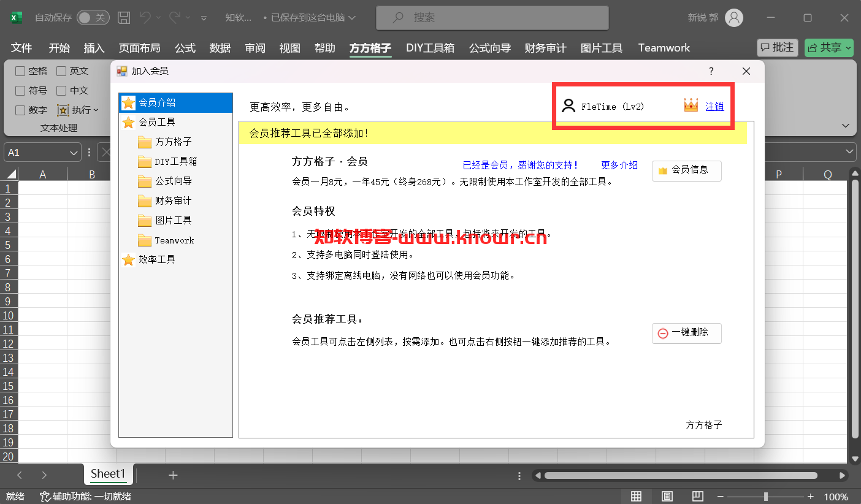Click the previous sheet navigation arrow

point(20,475)
